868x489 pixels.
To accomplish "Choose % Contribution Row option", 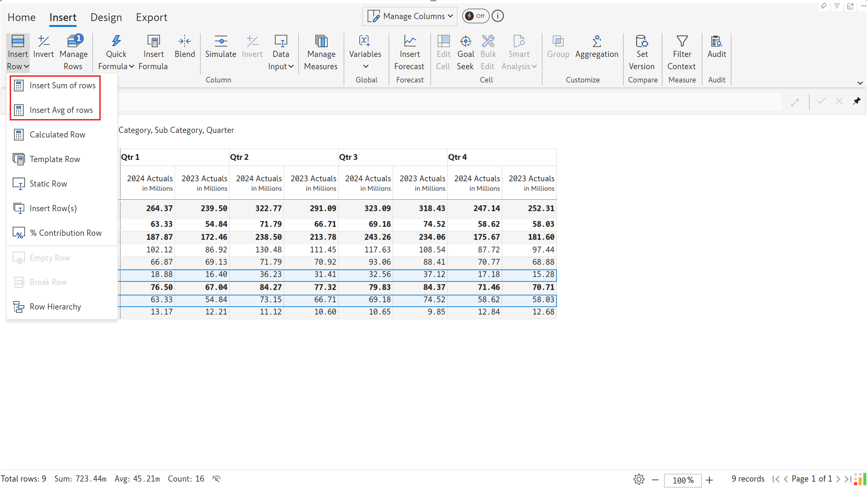I will click(65, 233).
